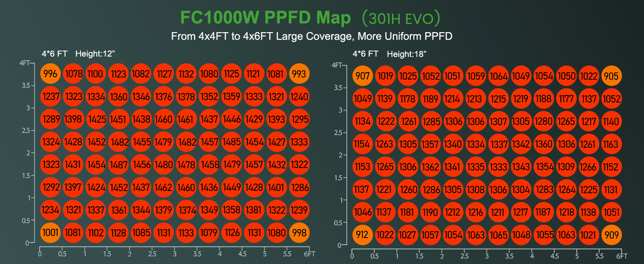Click the 1324 value circle
The image size is (644, 264).
coord(51,142)
